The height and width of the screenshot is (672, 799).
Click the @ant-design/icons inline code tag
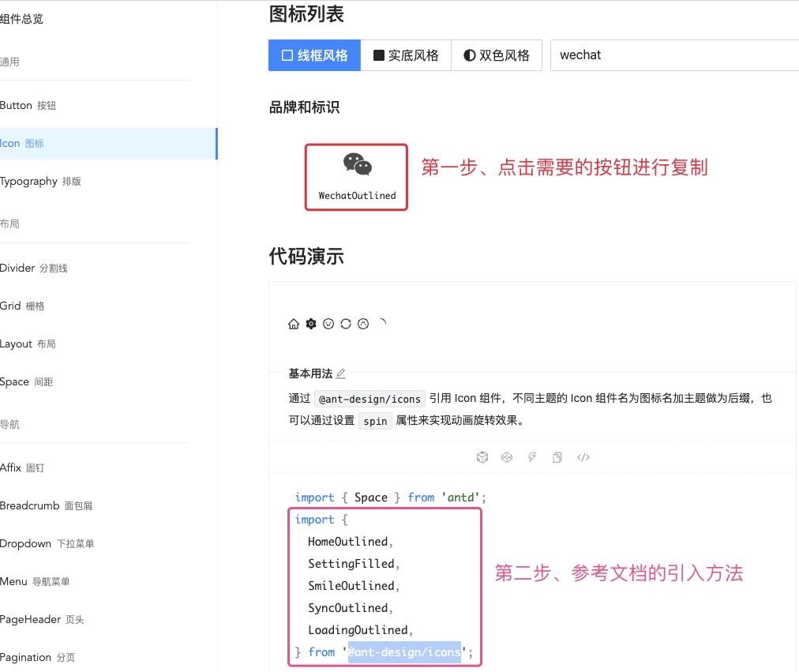pos(369,399)
